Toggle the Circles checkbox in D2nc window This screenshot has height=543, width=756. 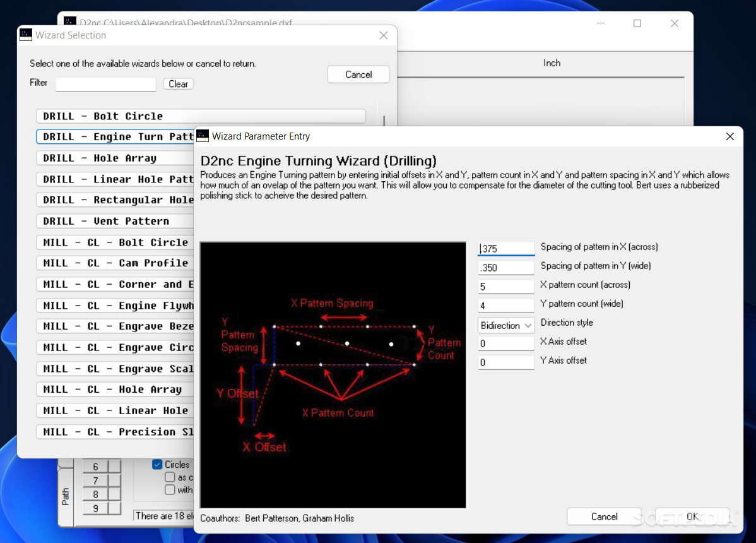157,465
